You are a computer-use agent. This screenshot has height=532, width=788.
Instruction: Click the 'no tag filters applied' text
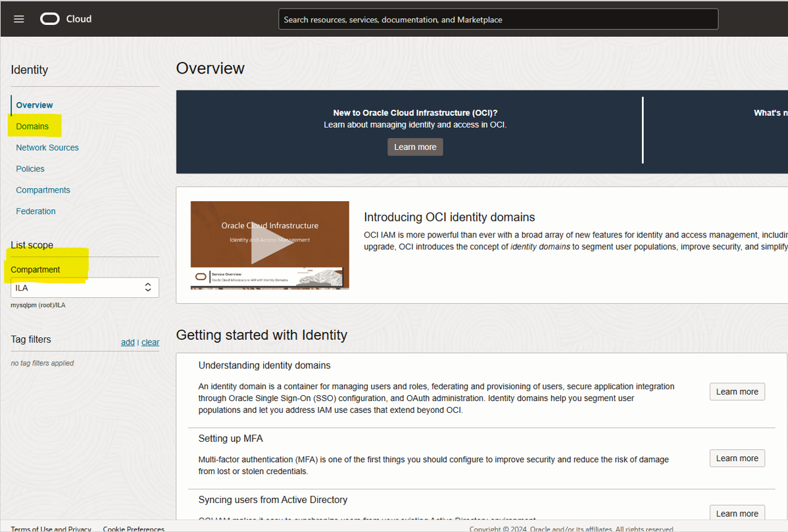pos(42,363)
